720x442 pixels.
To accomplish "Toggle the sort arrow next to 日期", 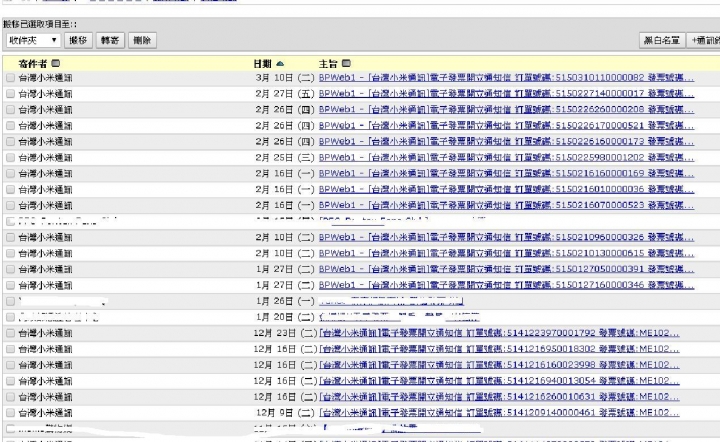I will tap(280, 64).
